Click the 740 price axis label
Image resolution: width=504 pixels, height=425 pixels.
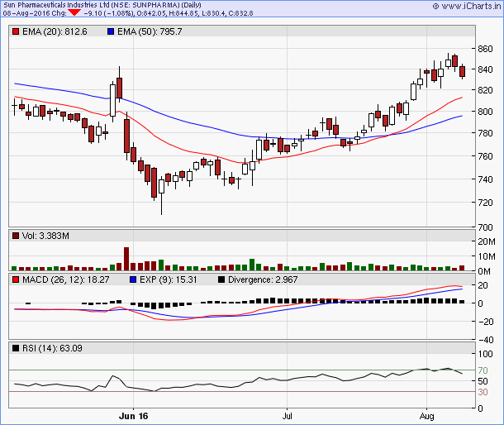point(485,179)
